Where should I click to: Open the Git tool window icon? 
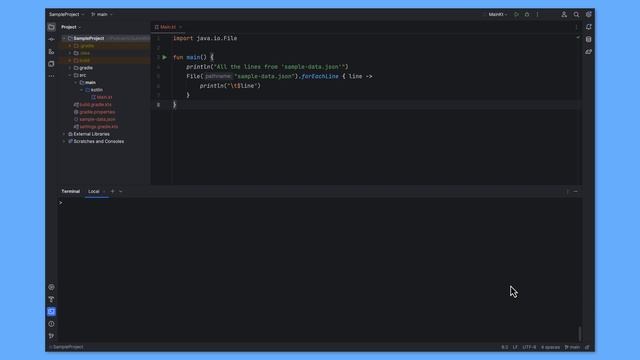pos(51,336)
